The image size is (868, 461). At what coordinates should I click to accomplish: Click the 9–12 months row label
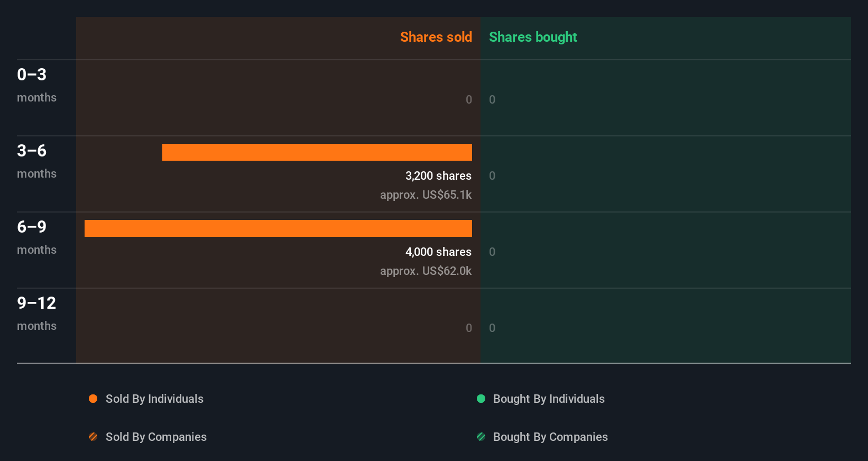[36, 313]
